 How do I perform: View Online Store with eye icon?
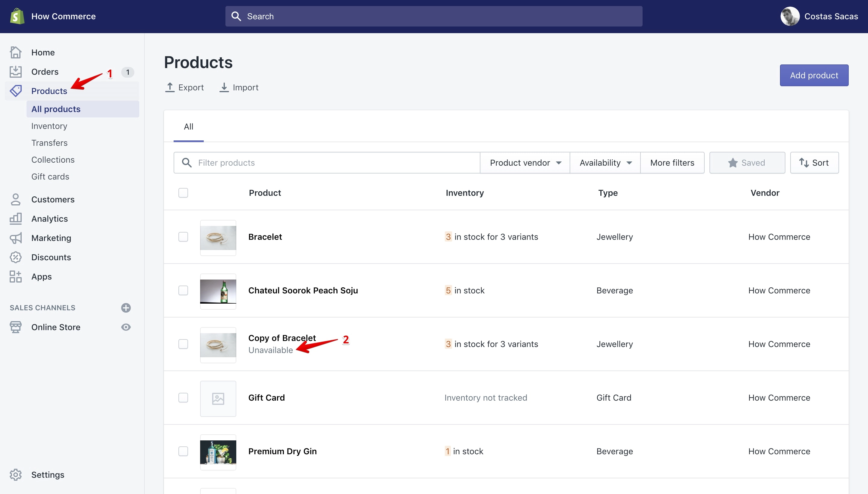pyautogui.click(x=126, y=327)
